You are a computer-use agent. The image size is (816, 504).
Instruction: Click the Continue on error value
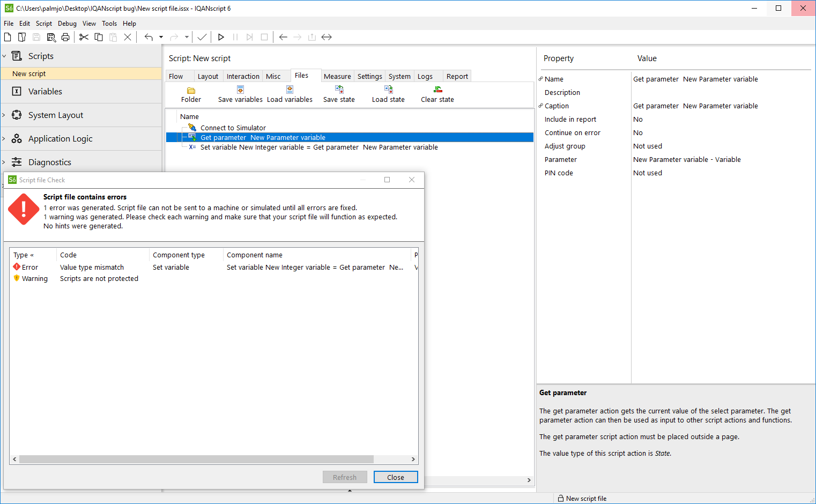click(721, 132)
